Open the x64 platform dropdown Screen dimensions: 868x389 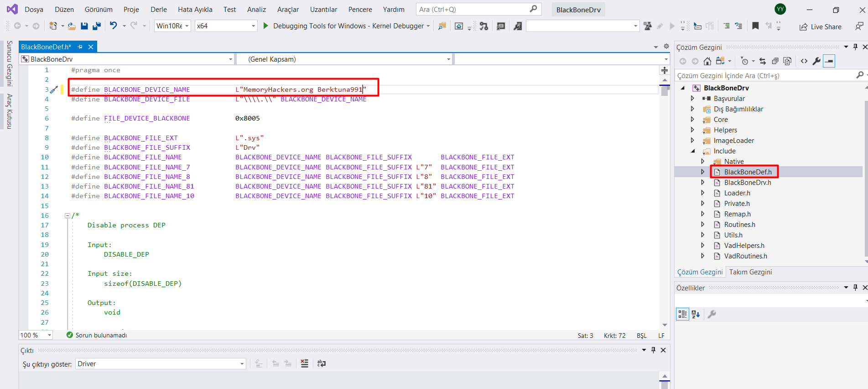[226, 26]
